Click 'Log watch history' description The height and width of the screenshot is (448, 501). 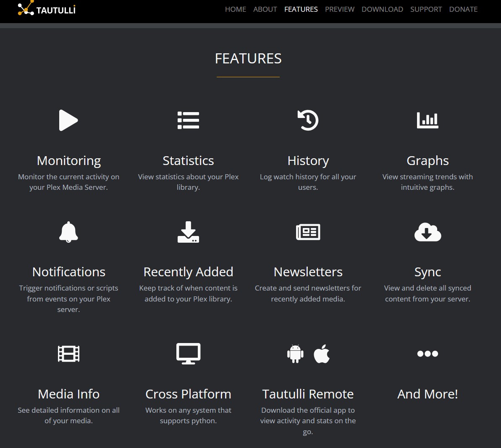click(x=308, y=182)
